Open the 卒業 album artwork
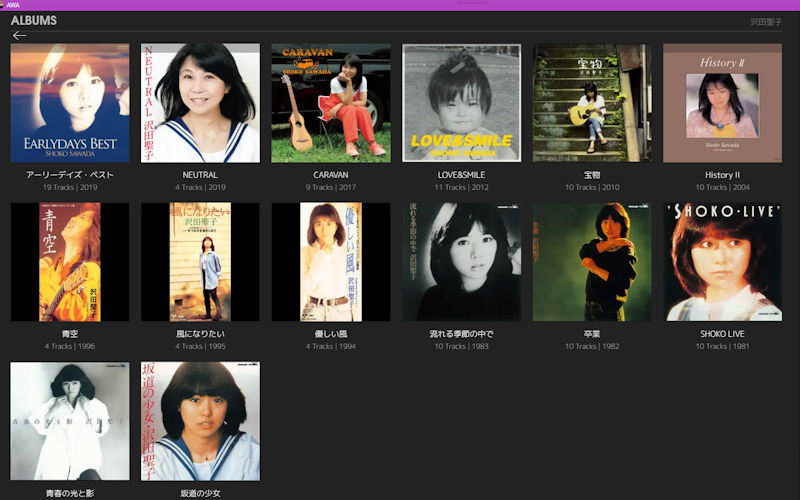Image resolution: width=800 pixels, height=500 pixels. pyautogui.click(x=592, y=262)
